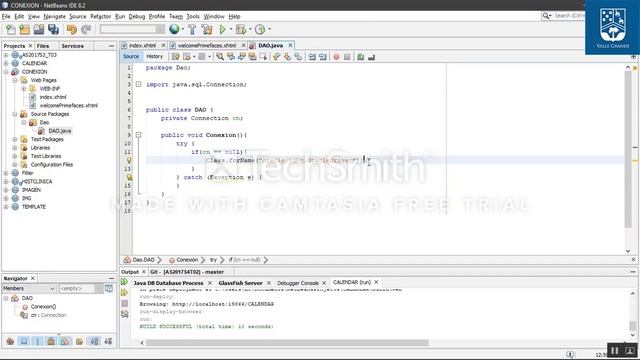Toggle Show Inherited Members in Navigator
This screenshot has height=360, width=640.
pyautogui.click(x=10, y=341)
